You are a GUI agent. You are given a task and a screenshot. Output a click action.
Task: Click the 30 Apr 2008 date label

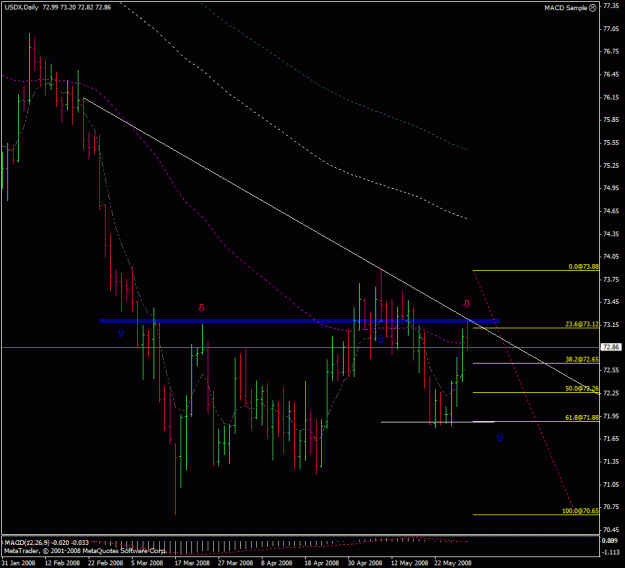[365, 563]
